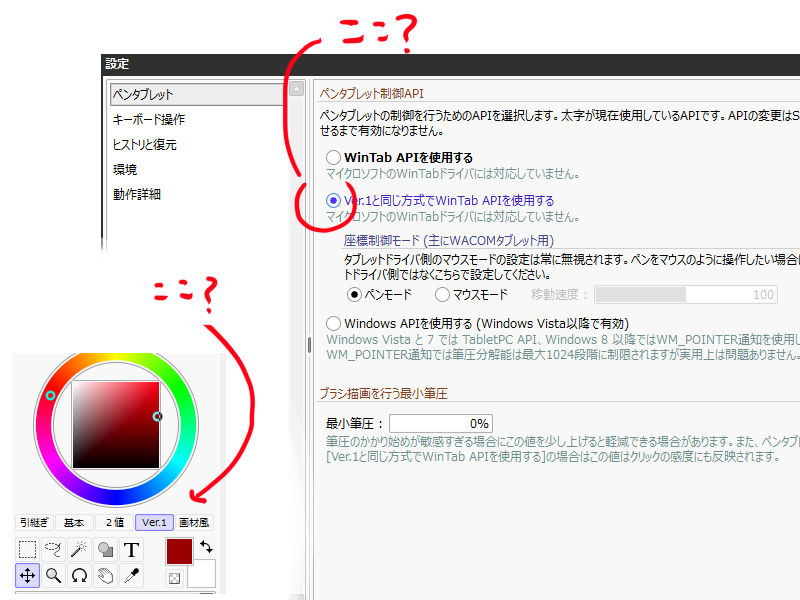
Task: Swap foreground and background colors
Action: pyautogui.click(x=206, y=546)
